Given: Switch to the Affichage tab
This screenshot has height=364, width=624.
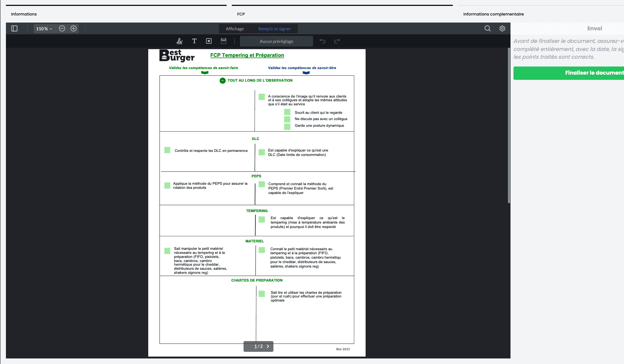Looking at the screenshot, I should pyautogui.click(x=235, y=29).
